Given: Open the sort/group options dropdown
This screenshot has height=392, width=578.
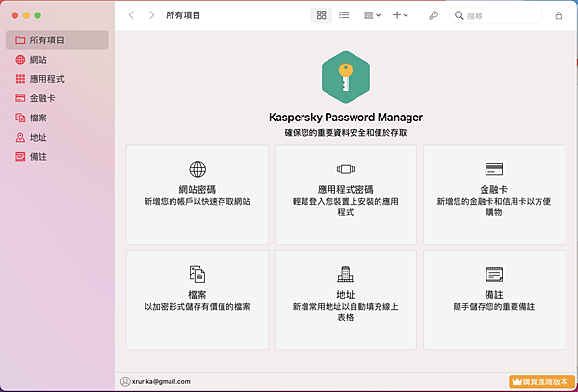Looking at the screenshot, I should pos(372,15).
